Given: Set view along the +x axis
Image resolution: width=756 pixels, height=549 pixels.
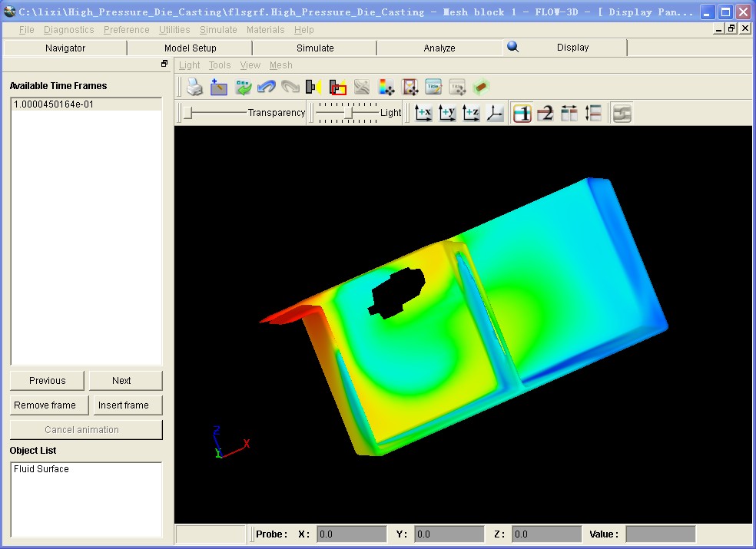Looking at the screenshot, I should click(x=423, y=114).
